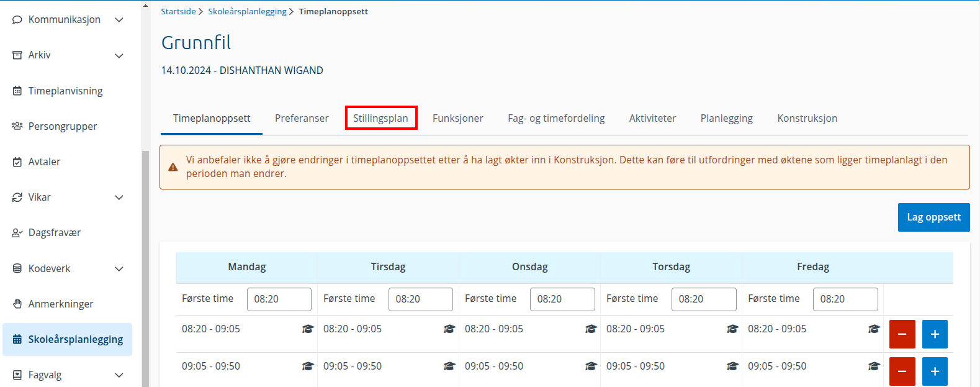Click graduation cap icon in Tirsdag 09:05 - 09:50

[449, 366]
